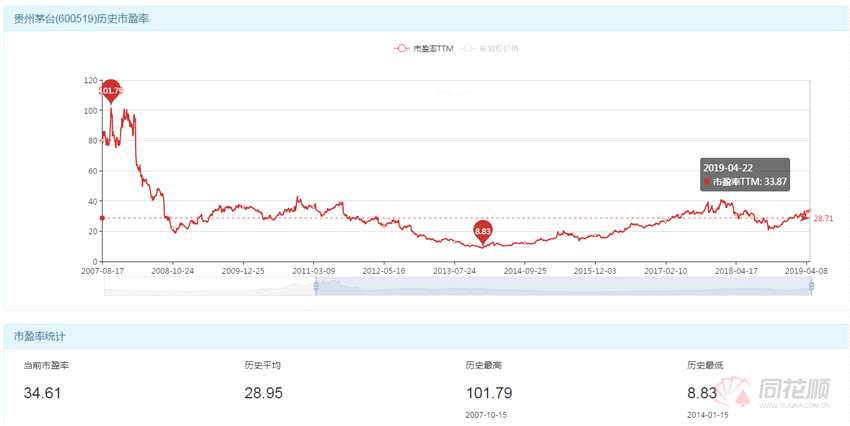Viewport: 850px width, 426px height.
Task: Click the 120 y-axis label
Action: pyautogui.click(x=91, y=80)
